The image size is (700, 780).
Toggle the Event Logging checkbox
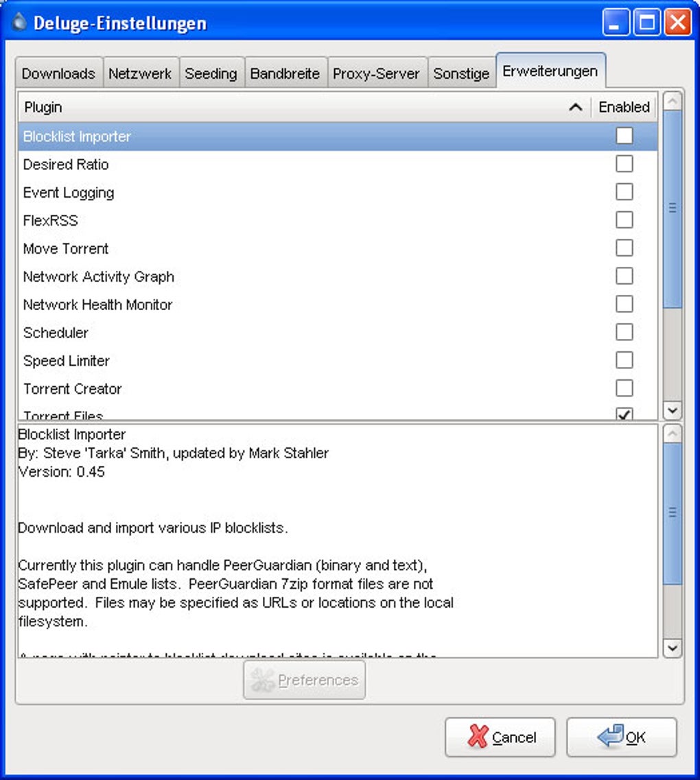coord(625,191)
